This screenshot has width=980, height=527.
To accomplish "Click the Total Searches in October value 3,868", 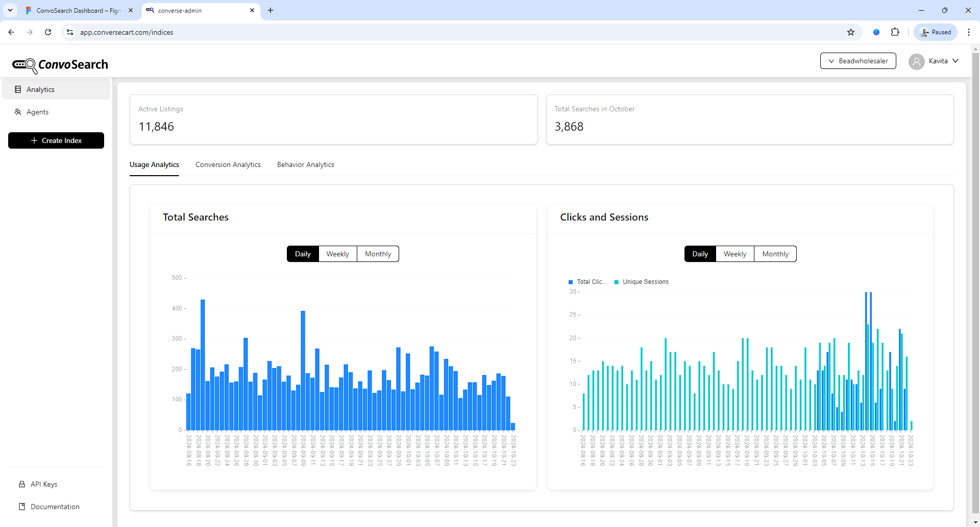I will (569, 127).
